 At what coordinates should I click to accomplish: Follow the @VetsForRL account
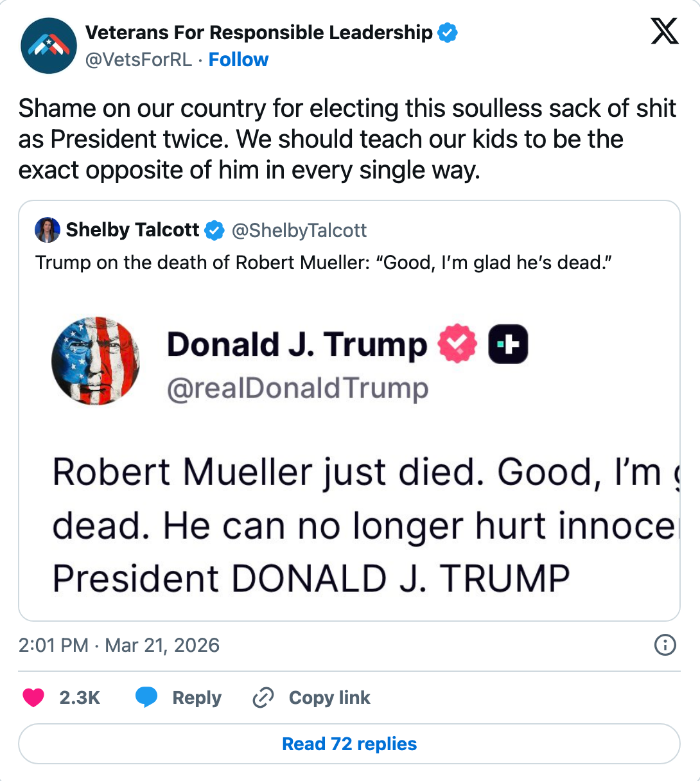[238, 60]
